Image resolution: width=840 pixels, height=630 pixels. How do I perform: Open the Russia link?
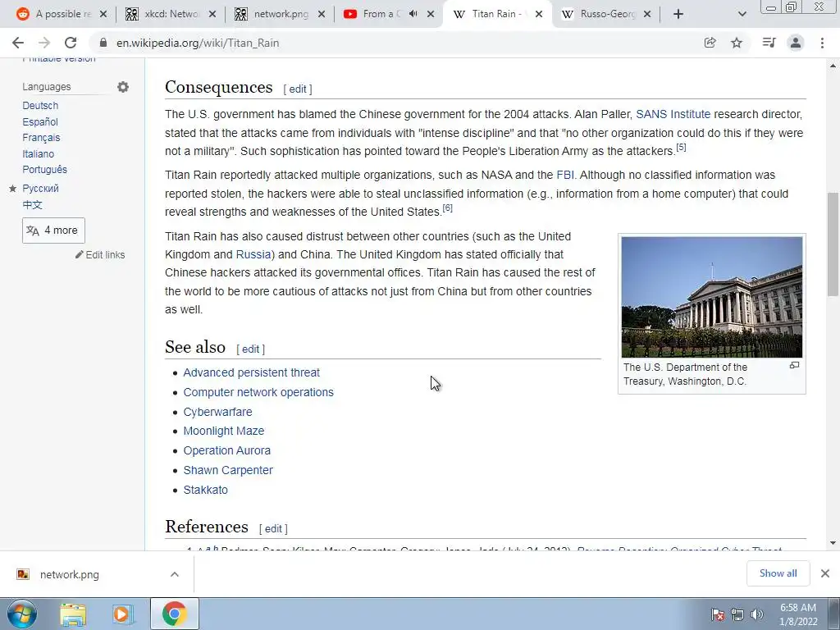click(x=253, y=254)
